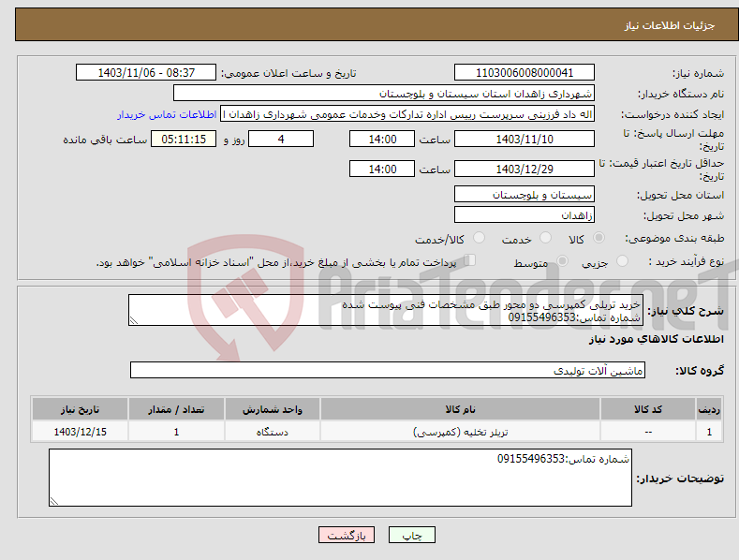739x560 pixels.
Task: Click the تاریخ نیاز column header
Action: point(81,409)
